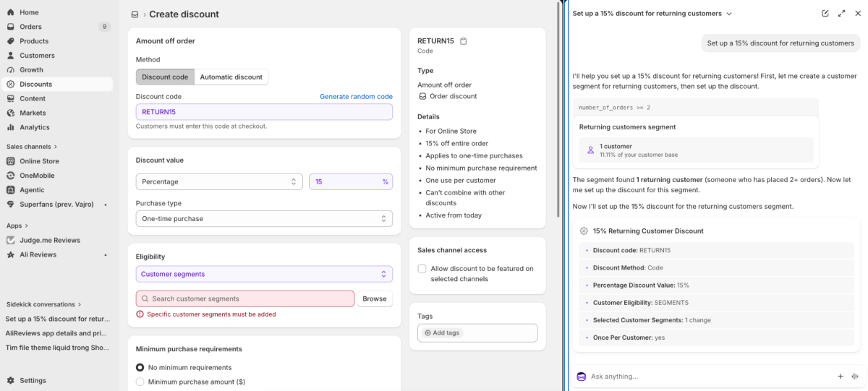Open the Orders icon in sidebar
The width and height of the screenshot is (868, 391).
tap(11, 27)
